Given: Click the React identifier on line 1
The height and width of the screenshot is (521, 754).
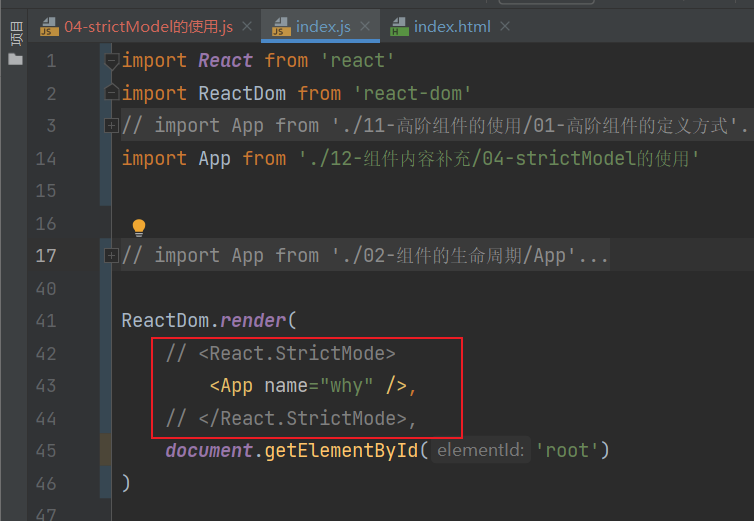Looking at the screenshot, I should point(225,61).
